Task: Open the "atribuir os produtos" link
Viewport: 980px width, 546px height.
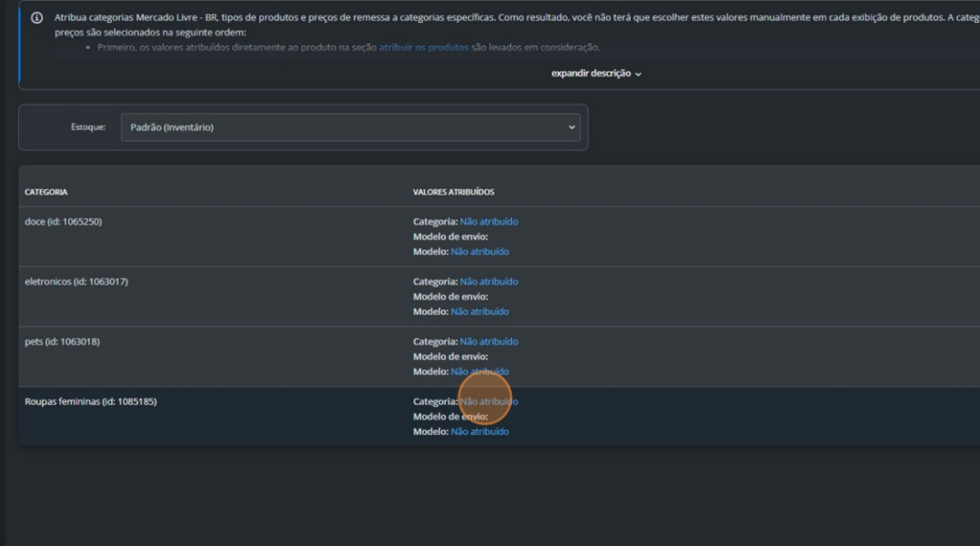Action: pyautogui.click(x=423, y=48)
